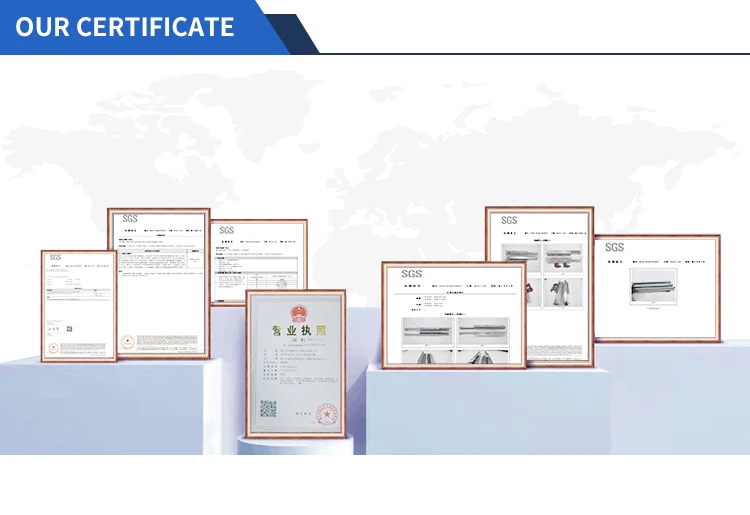Click red round seal on second-from-left certificate

pyautogui.click(x=128, y=342)
